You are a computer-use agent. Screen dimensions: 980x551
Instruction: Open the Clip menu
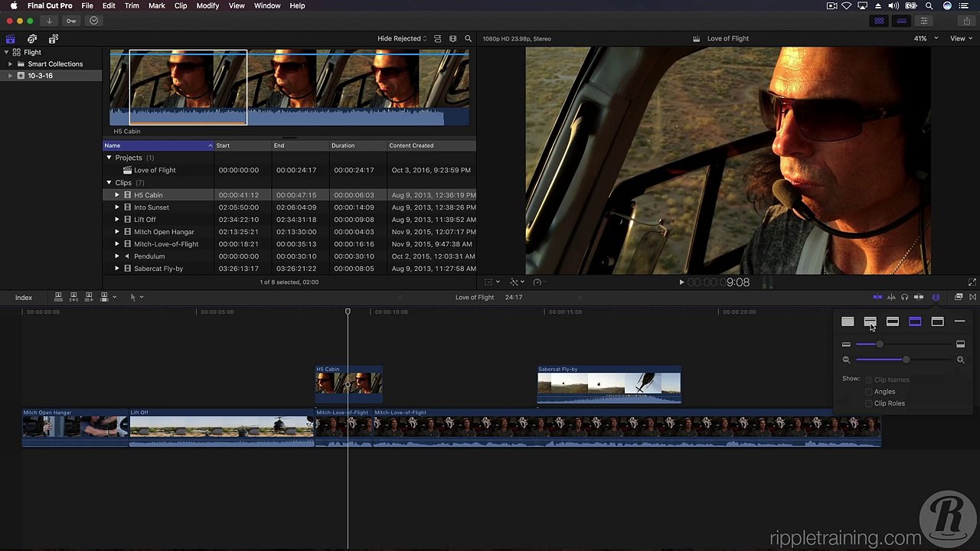pos(181,5)
